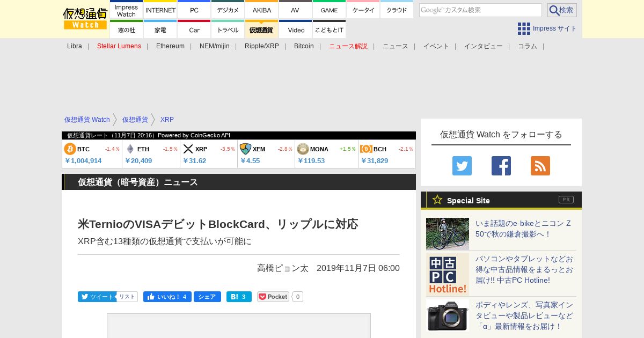Open the こどもとIT tab

point(329,30)
